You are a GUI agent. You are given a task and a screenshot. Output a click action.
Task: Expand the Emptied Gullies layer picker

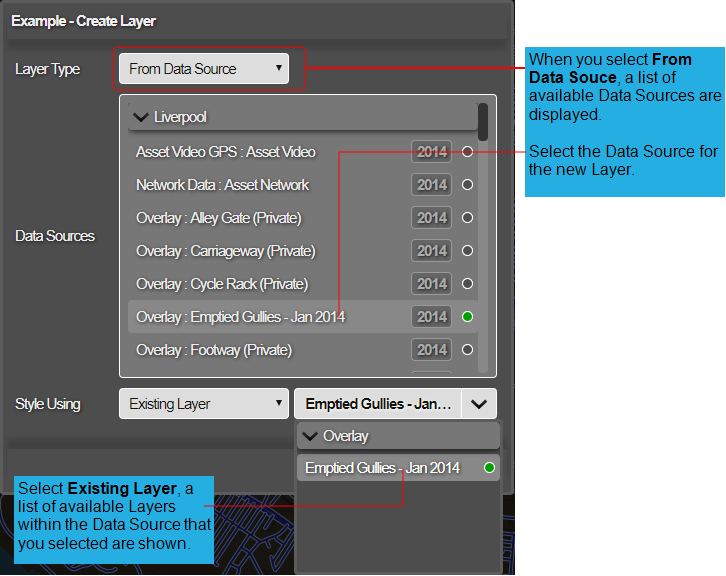[478, 404]
